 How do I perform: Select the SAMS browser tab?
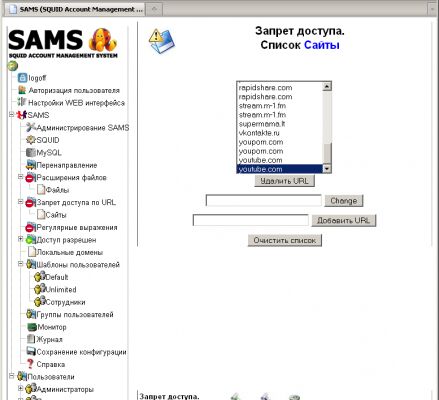(x=76, y=9)
